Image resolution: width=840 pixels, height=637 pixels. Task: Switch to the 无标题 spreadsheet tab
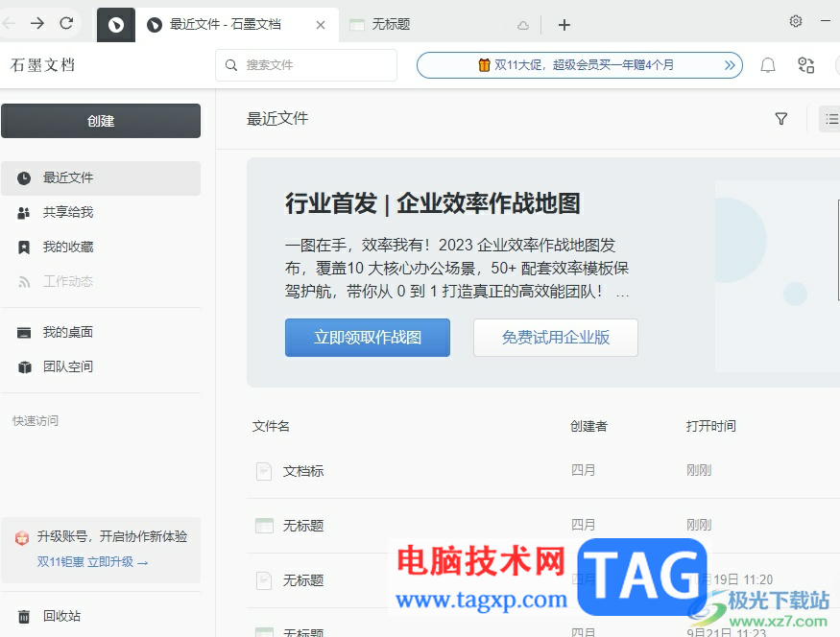coord(391,25)
